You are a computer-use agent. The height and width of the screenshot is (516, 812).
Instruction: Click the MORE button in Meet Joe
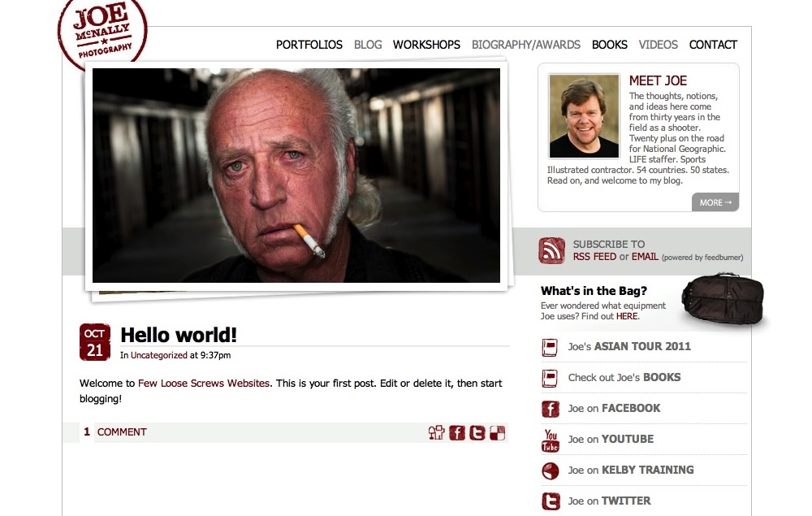715,202
